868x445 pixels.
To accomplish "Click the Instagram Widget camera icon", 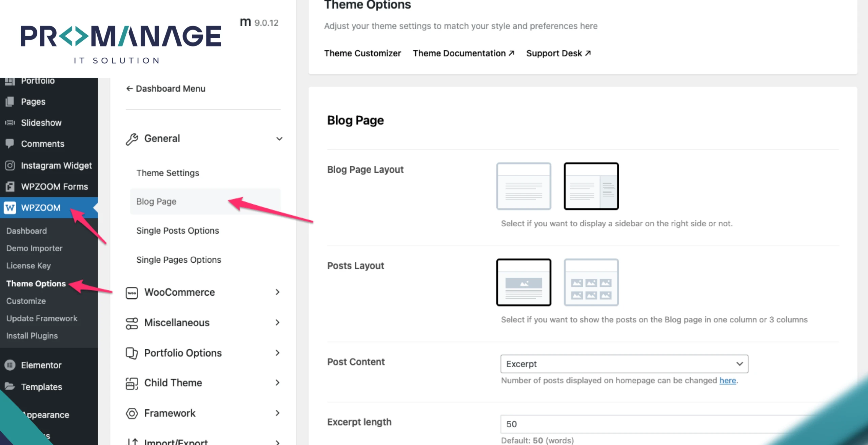I will tap(10, 165).
